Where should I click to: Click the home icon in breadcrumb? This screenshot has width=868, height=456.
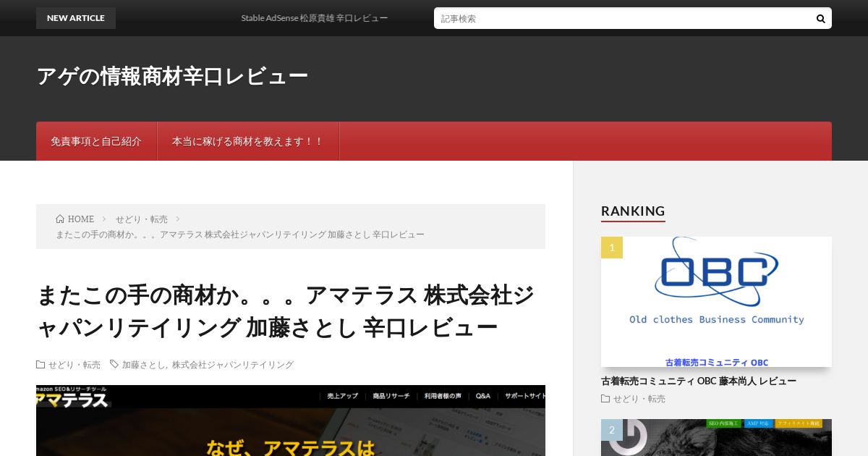(60, 219)
